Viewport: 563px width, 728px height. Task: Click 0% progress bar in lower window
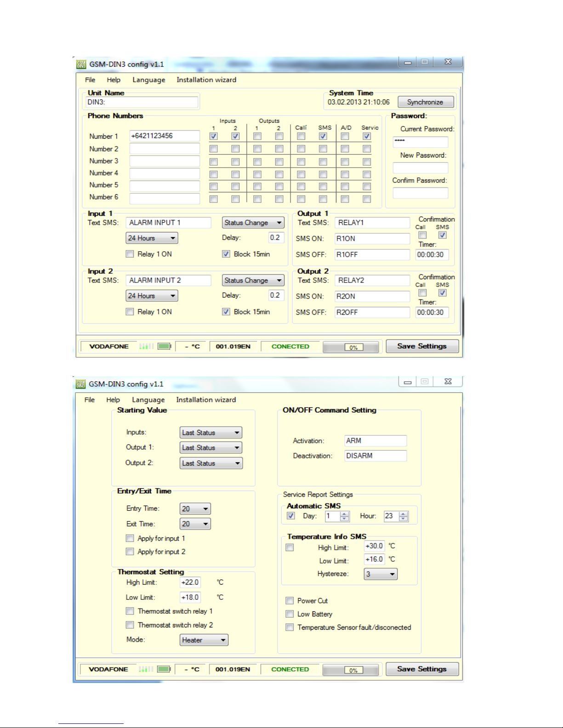(x=351, y=670)
